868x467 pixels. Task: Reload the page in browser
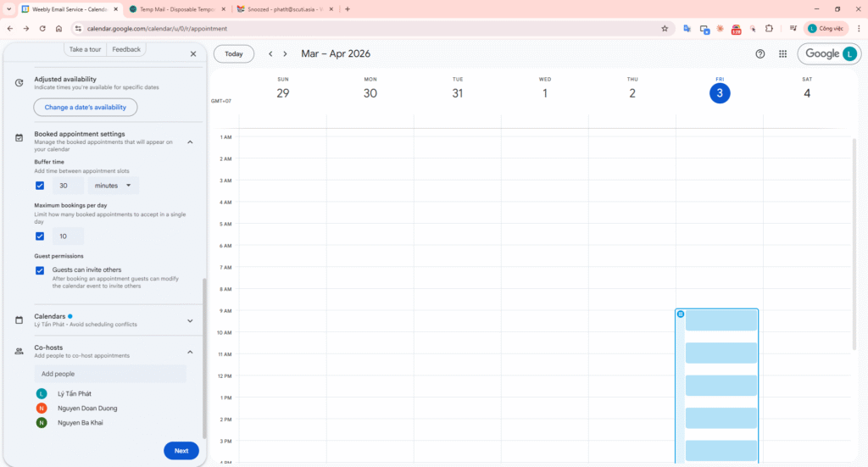(x=42, y=28)
